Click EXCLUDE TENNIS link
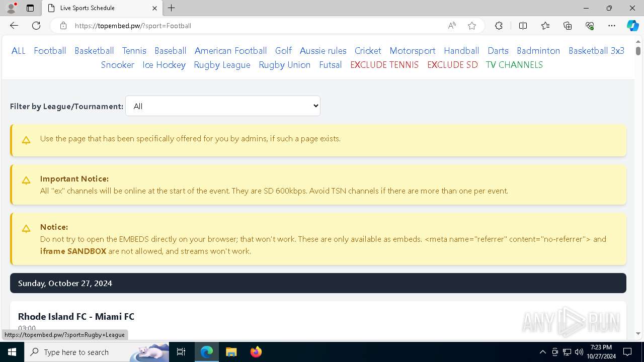 click(384, 65)
